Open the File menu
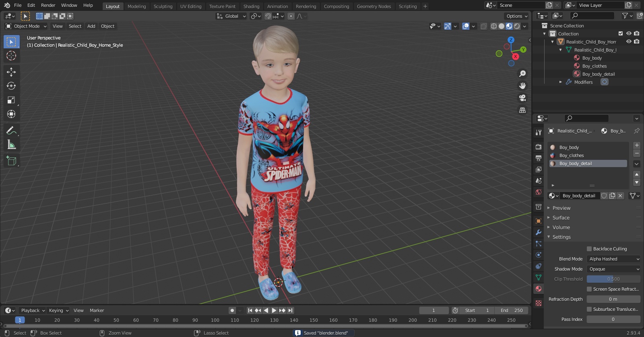 [x=18, y=5]
